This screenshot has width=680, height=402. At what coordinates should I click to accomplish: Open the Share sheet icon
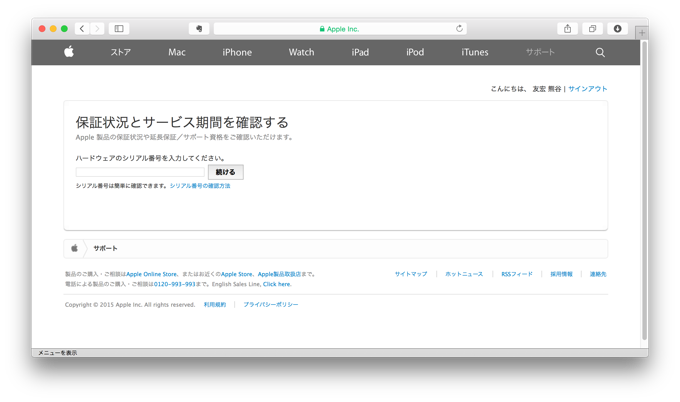click(567, 29)
